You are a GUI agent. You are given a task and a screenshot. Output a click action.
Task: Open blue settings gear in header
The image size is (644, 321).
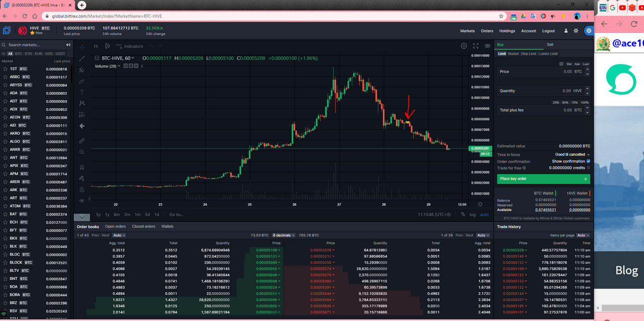(588, 31)
